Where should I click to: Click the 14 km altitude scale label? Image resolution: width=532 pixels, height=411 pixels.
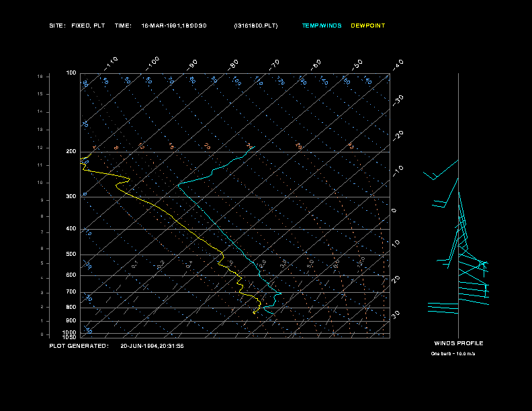point(40,111)
